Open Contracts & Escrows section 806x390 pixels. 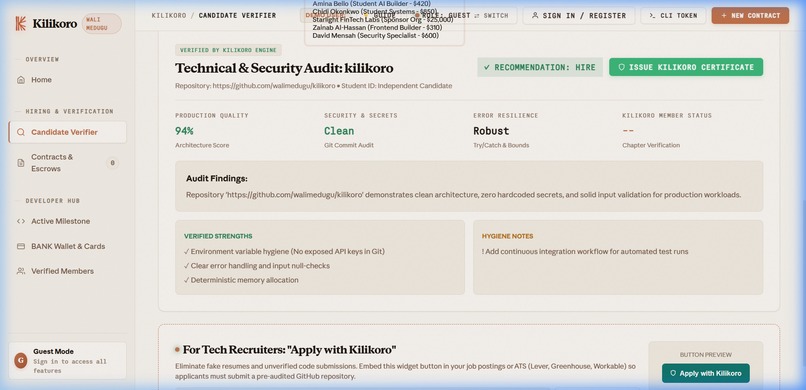67,162
